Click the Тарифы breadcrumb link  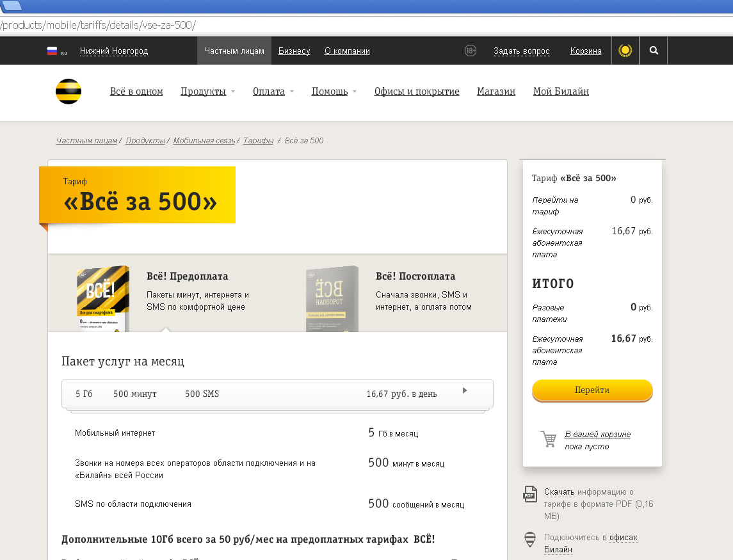tap(258, 141)
